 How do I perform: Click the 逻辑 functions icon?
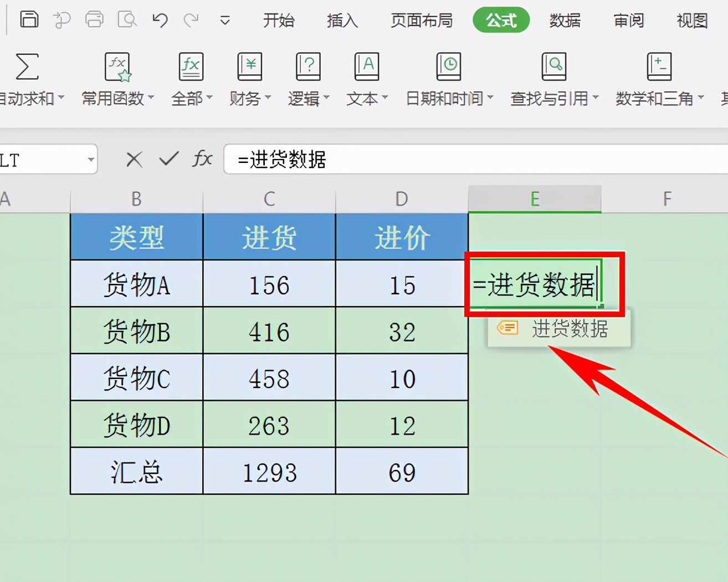point(308,67)
